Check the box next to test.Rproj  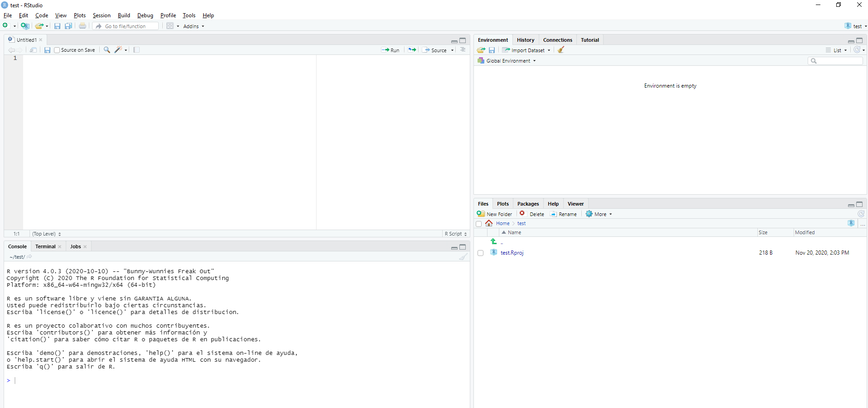click(x=480, y=253)
